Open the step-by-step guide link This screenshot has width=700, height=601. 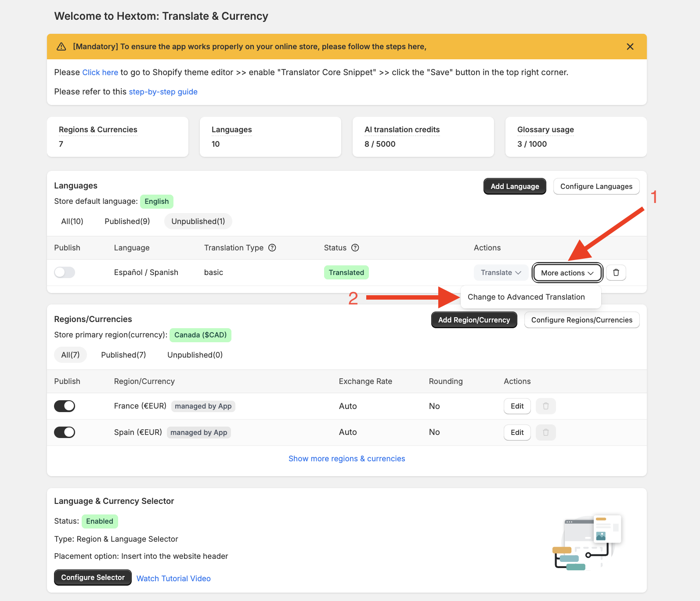163,92
